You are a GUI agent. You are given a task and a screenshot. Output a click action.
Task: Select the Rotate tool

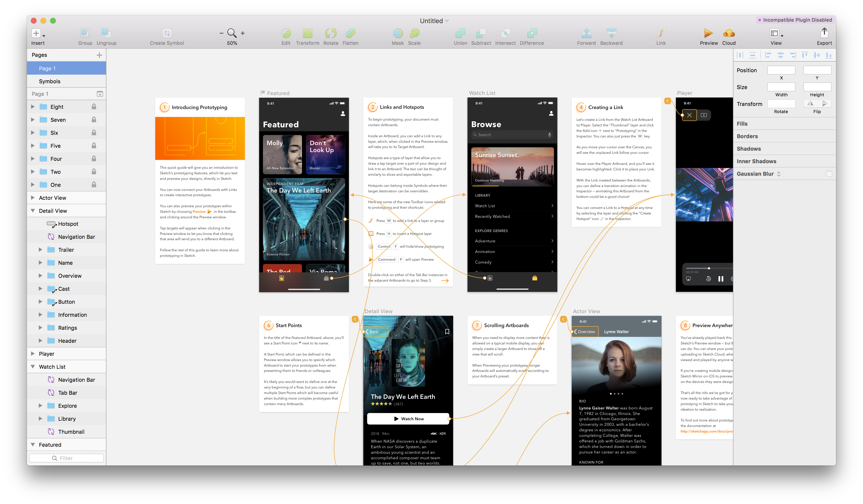330,33
